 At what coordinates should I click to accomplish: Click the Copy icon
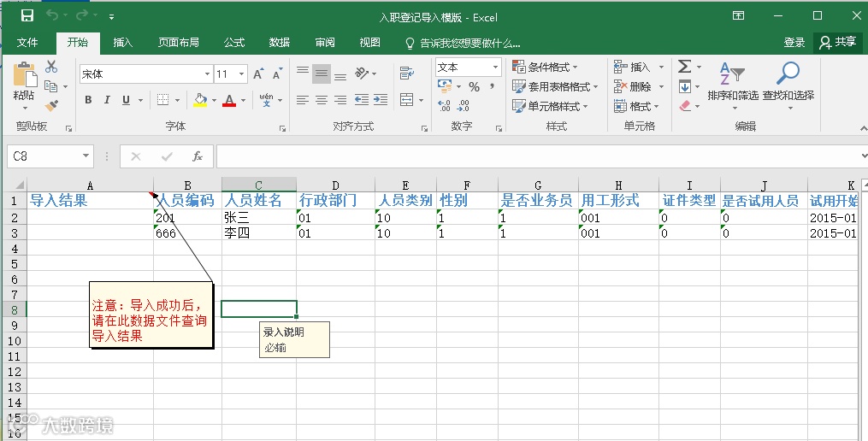pyautogui.click(x=51, y=85)
